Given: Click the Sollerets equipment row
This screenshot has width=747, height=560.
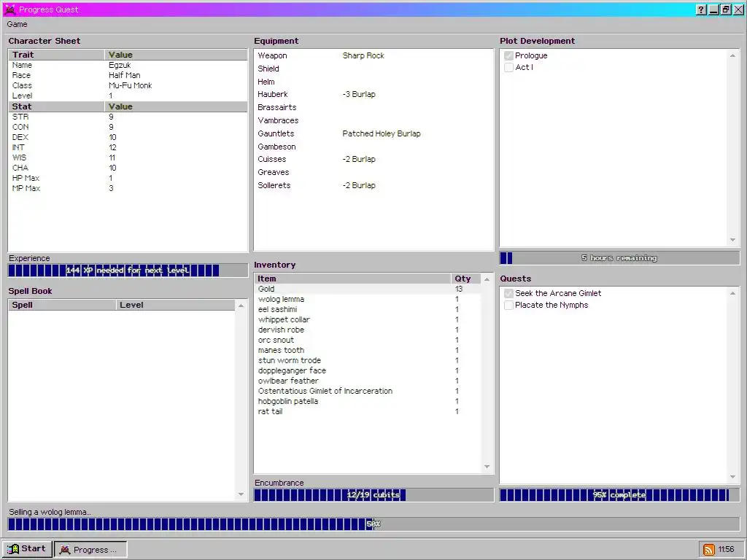Looking at the screenshot, I should tap(373, 186).
